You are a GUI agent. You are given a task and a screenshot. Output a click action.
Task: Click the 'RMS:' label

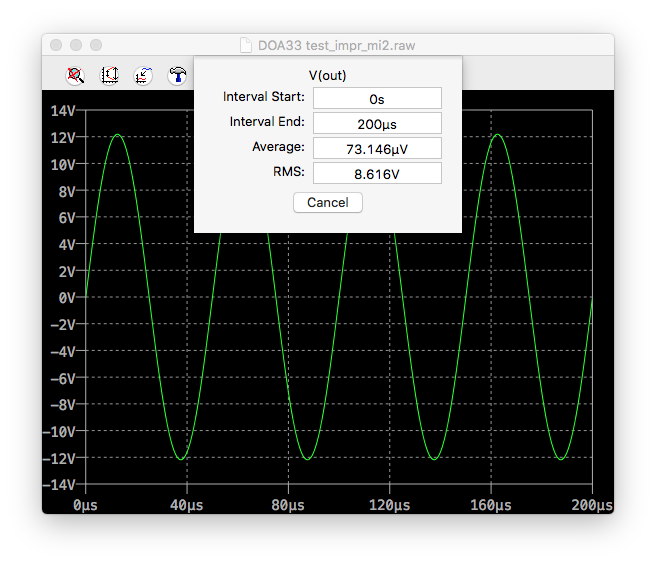tap(289, 172)
